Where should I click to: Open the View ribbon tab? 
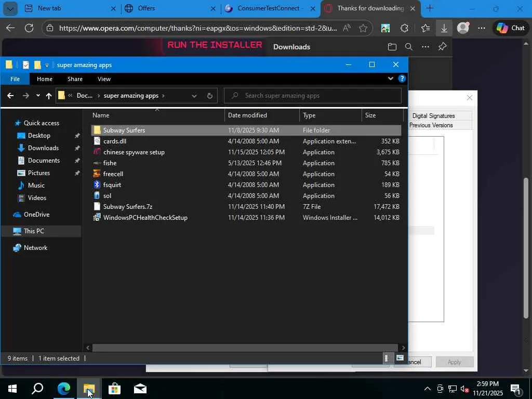pyautogui.click(x=104, y=79)
